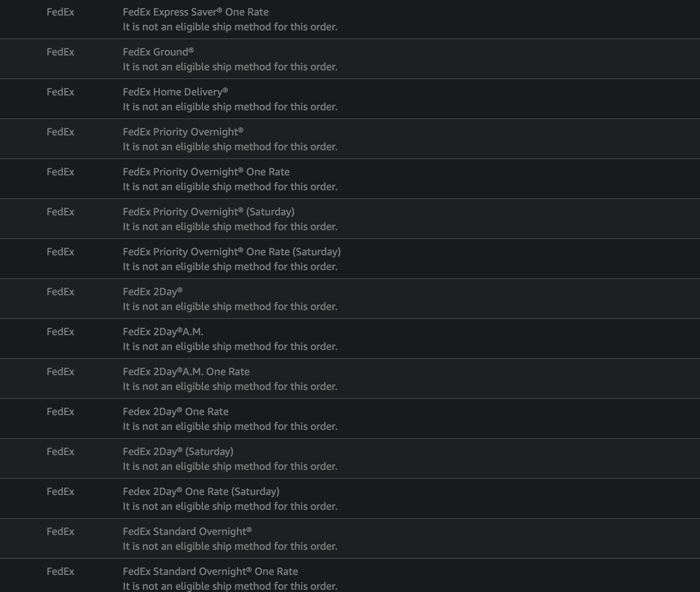700x592 pixels.
Task: Click the FedEx Home Delivery® option
Action: 175,92
